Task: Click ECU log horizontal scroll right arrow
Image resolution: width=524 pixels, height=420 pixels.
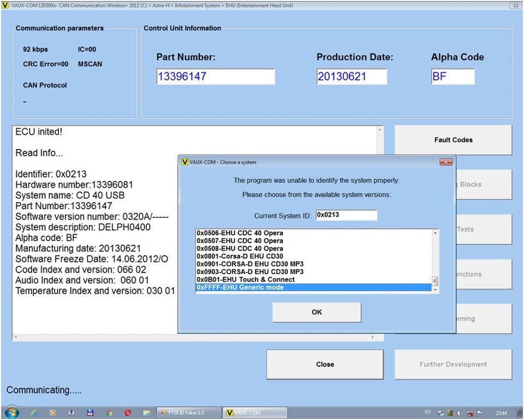Action: [x=373, y=338]
